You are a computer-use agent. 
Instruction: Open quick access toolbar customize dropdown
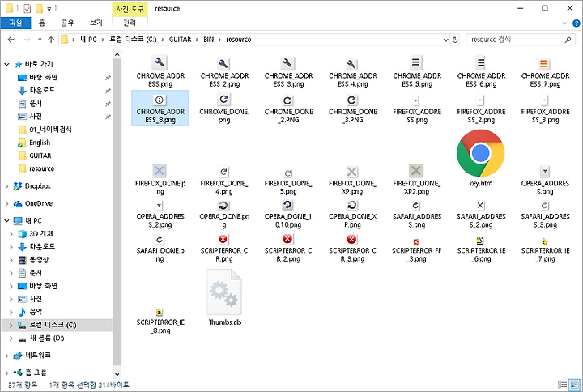[x=49, y=9]
